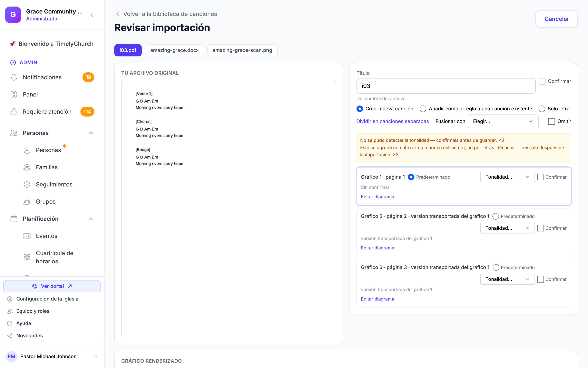Click the Novedades sparkle icon
This screenshot has width=588, height=368.
(10, 336)
